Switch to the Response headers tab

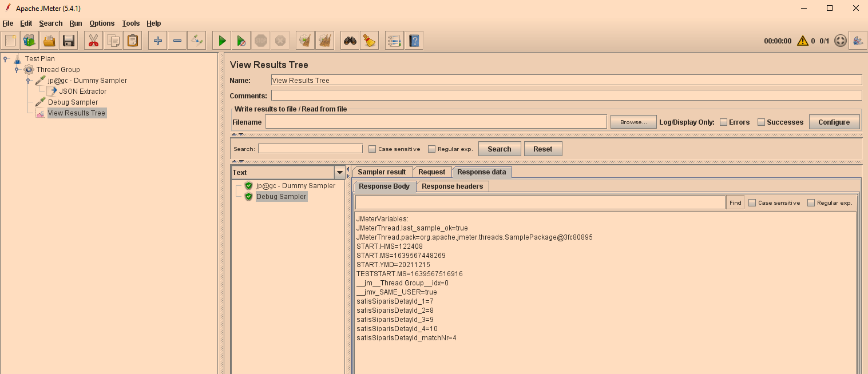click(452, 186)
